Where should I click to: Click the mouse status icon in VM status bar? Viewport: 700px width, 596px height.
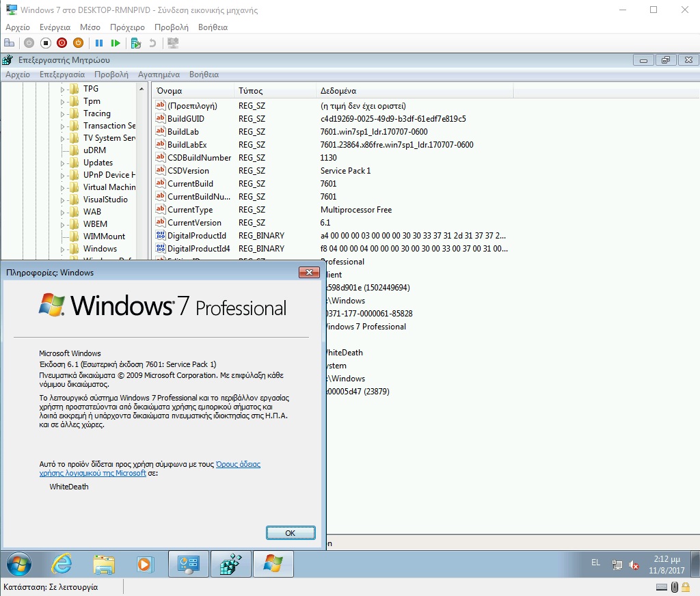[675, 587]
